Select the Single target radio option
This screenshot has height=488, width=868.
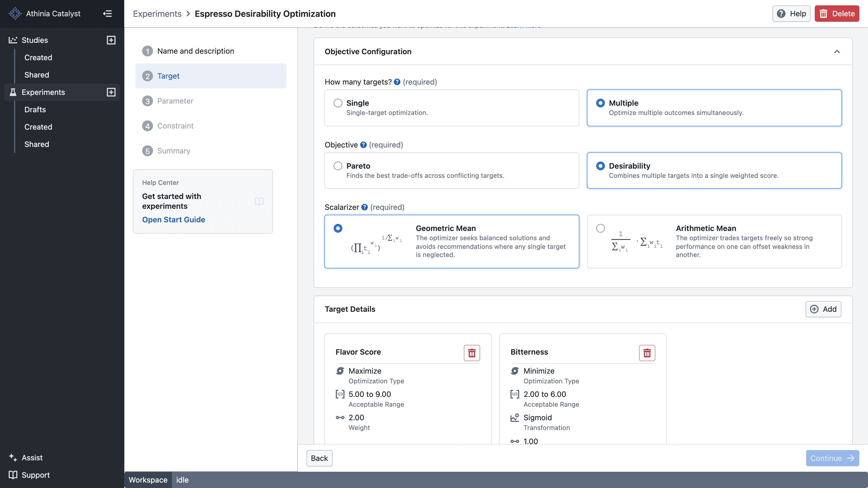click(338, 103)
